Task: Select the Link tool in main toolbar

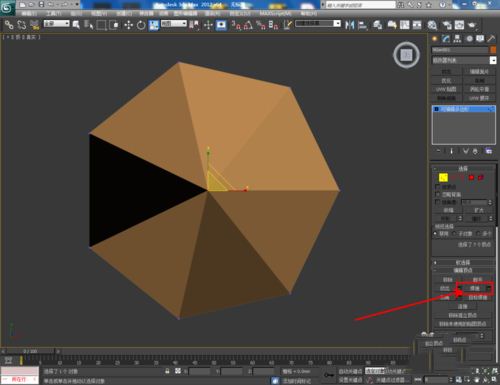Action: [9, 25]
